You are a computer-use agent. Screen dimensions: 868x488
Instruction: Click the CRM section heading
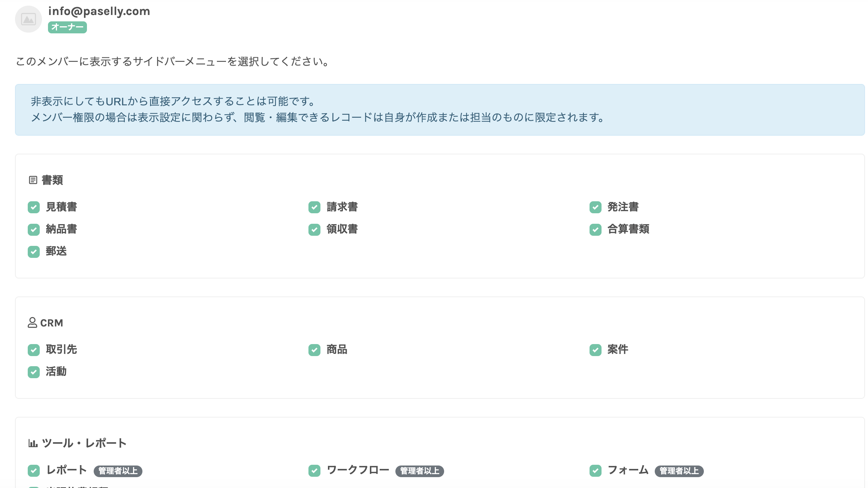click(x=52, y=323)
